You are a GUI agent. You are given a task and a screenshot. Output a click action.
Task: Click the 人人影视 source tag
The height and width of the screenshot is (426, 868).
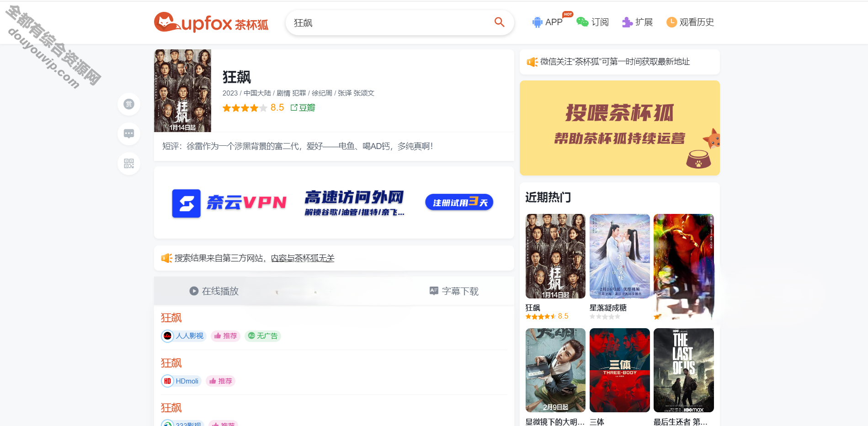tap(184, 336)
